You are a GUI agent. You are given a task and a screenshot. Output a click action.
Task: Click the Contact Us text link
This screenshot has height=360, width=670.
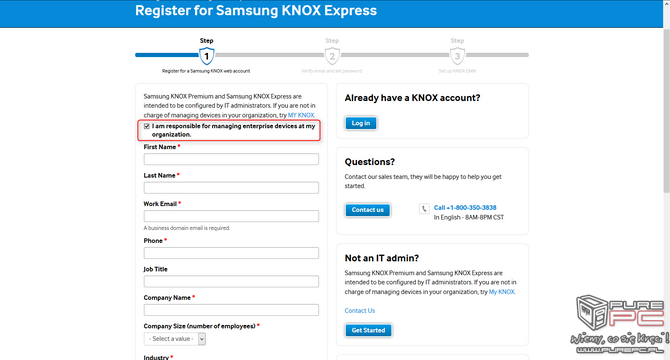(x=360, y=310)
